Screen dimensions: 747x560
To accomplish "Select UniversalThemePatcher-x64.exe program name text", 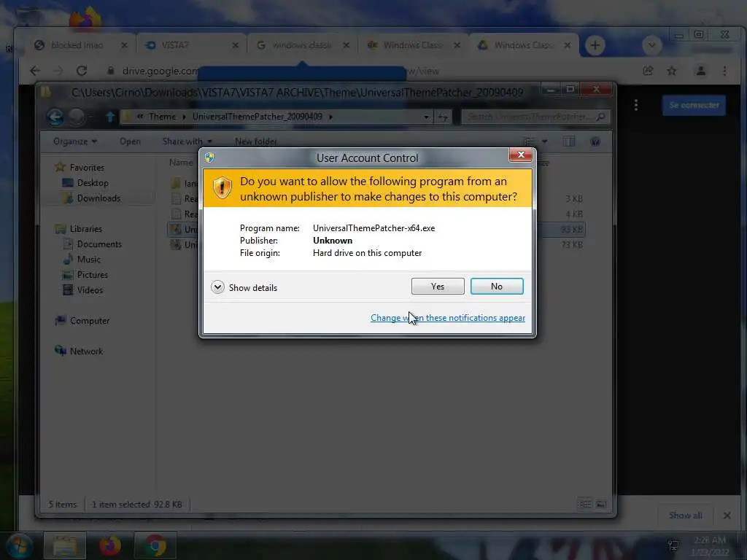I will [x=373, y=228].
